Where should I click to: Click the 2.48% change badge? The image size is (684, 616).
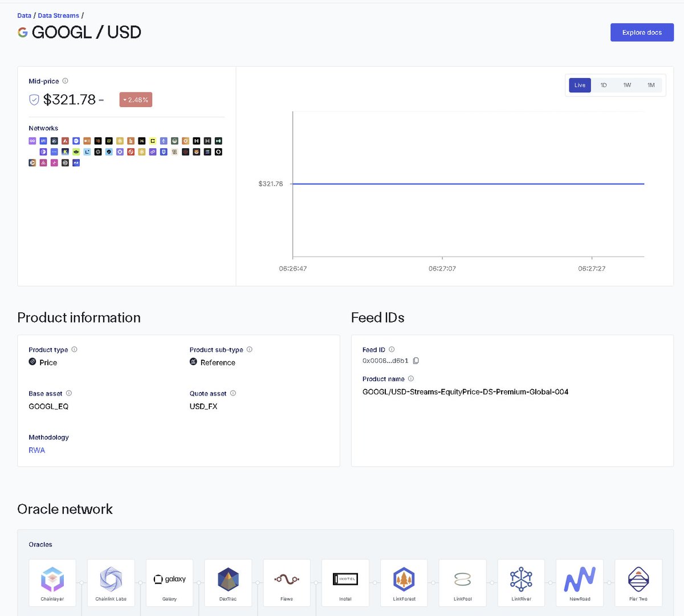pos(136,100)
